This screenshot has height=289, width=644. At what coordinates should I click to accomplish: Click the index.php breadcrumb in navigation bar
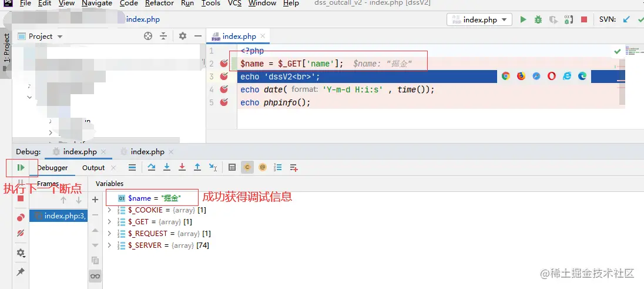click(x=143, y=19)
